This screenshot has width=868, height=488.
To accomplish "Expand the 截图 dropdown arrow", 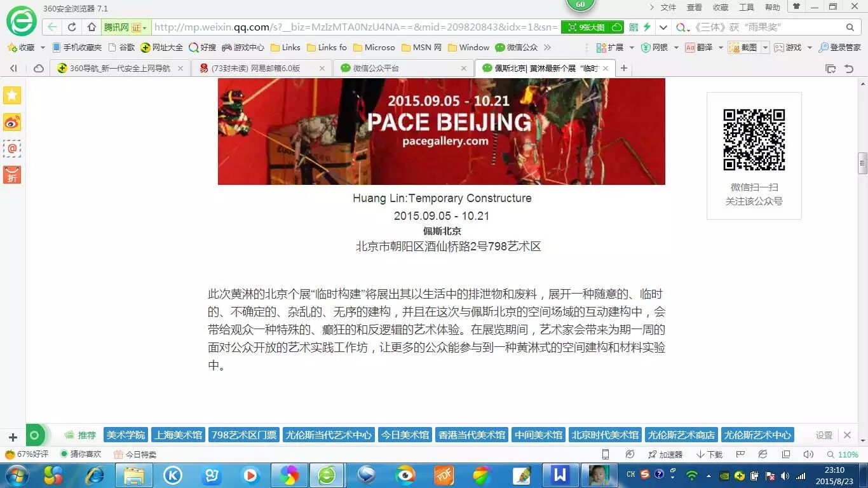I will [x=765, y=48].
